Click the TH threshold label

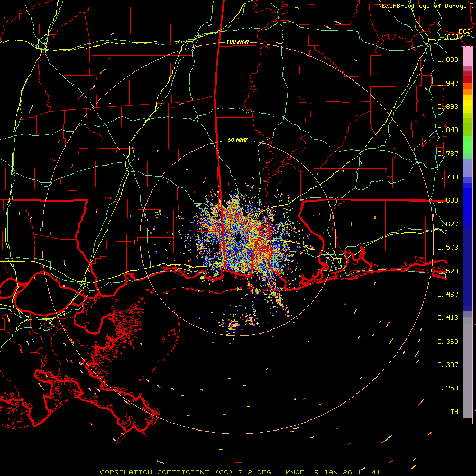click(x=454, y=411)
